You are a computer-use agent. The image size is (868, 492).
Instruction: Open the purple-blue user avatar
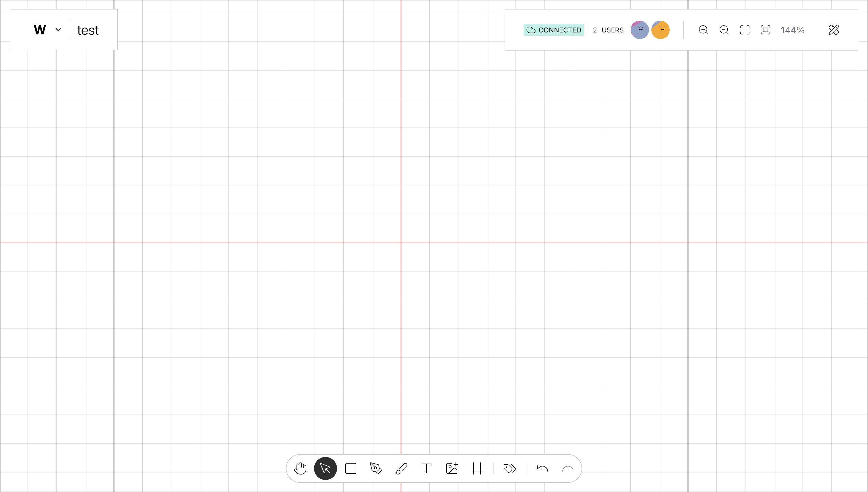tap(640, 30)
